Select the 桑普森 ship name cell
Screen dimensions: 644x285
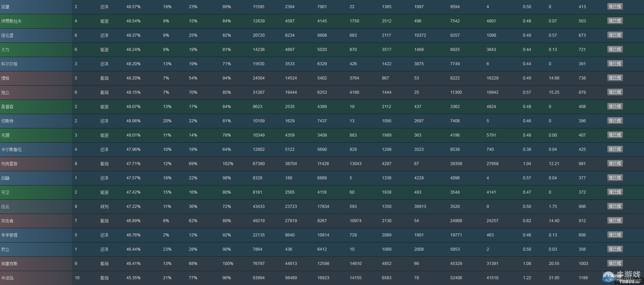click(x=7, y=107)
